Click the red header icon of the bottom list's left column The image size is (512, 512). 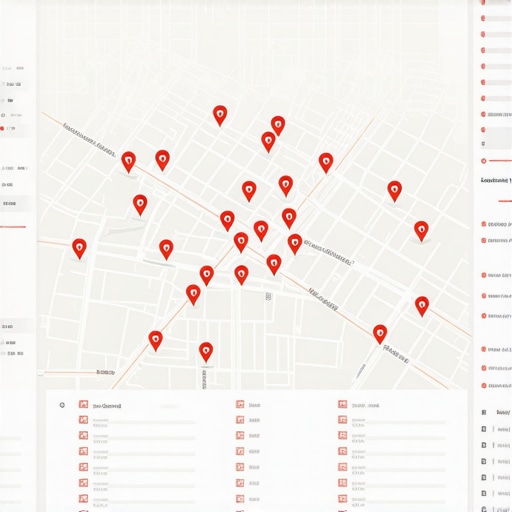pyautogui.click(x=83, y=404)
